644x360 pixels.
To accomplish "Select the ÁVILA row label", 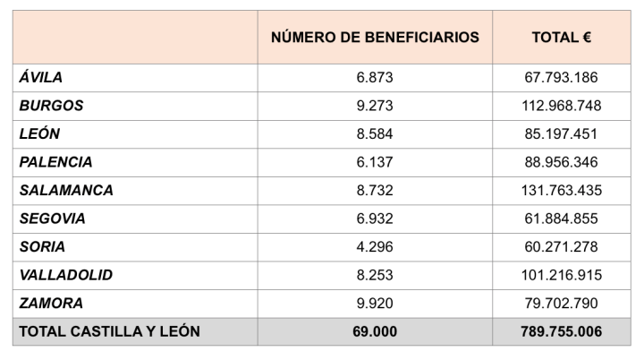I will (41, 78).
